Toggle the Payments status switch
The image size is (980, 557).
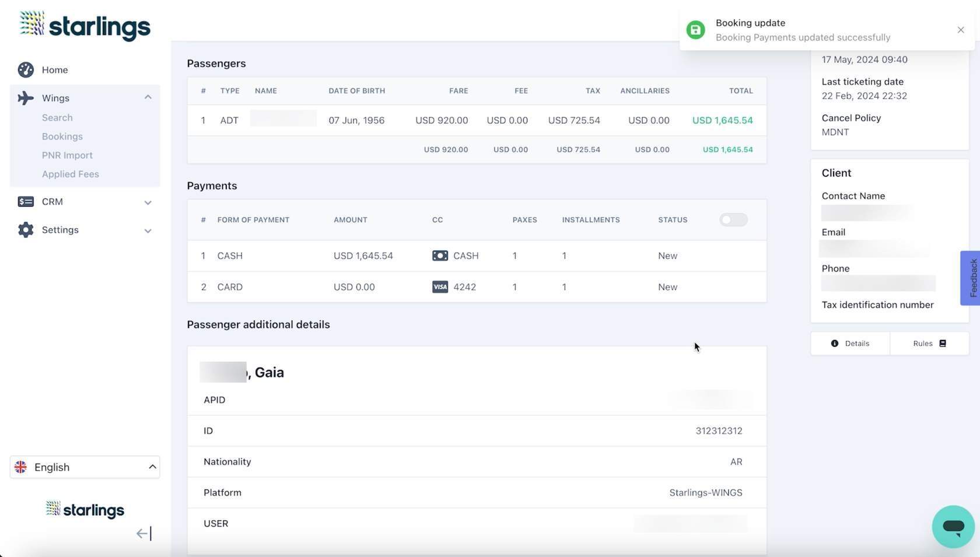click(x=733, y=220)
